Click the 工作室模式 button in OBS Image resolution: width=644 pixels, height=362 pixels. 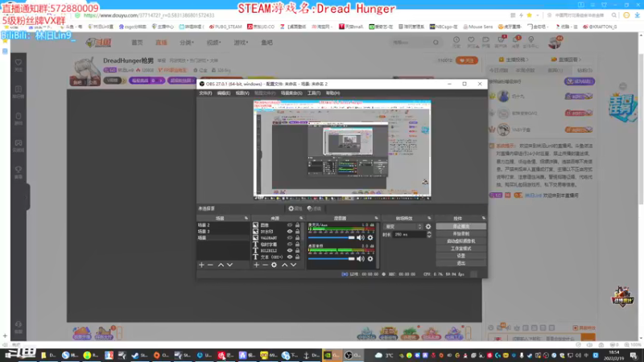coord(460,249)
